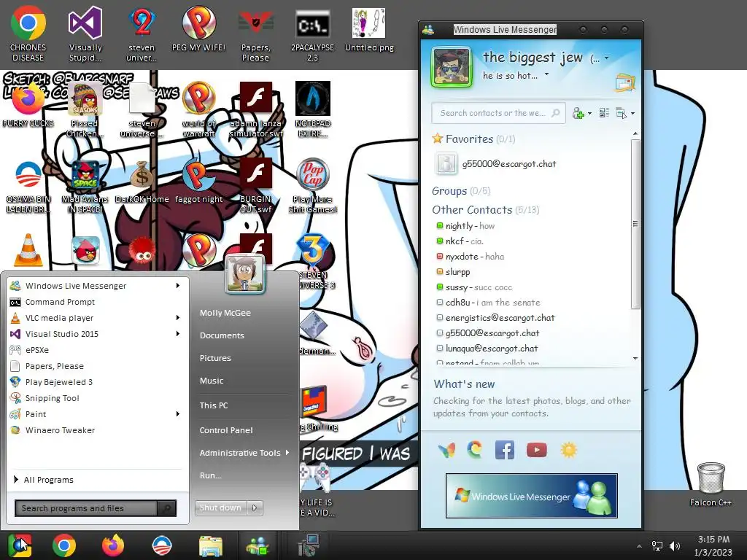Select the BURGIN OUT.swf Flash file
Image resolution: width=747 pixels, height=560 pixels.
coord(256,186)
